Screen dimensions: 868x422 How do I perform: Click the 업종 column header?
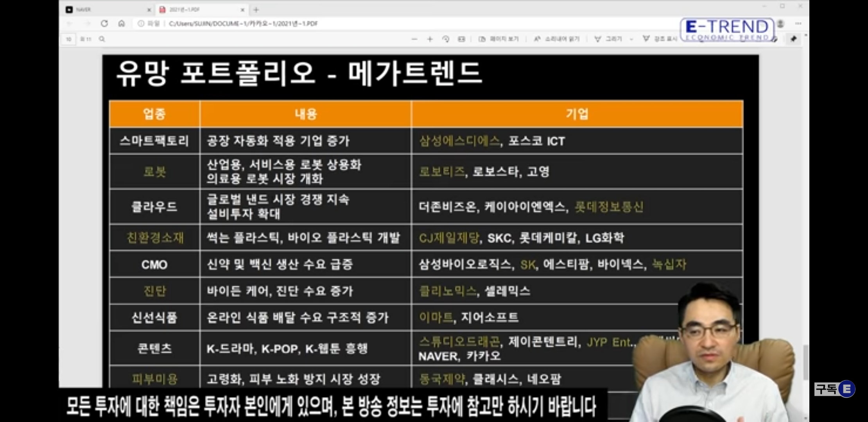[x=154, y=114]
